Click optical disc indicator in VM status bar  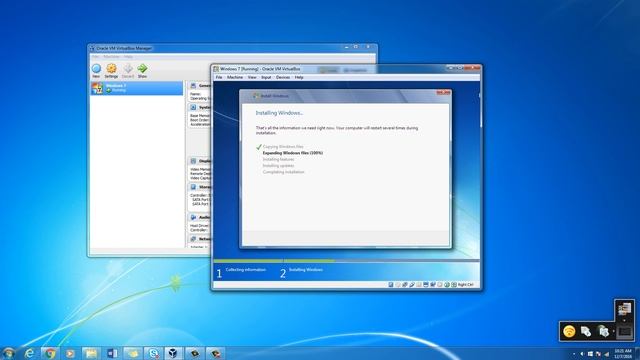[x=398, y=284]
